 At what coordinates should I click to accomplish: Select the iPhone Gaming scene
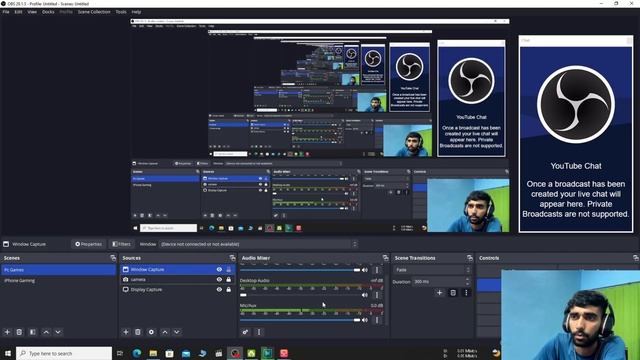[59, 280]
